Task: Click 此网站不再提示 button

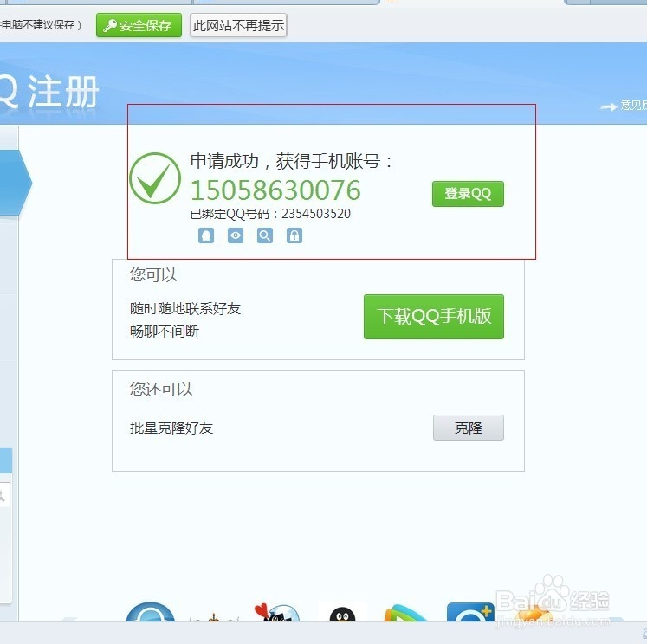Action: coord(238,25)
